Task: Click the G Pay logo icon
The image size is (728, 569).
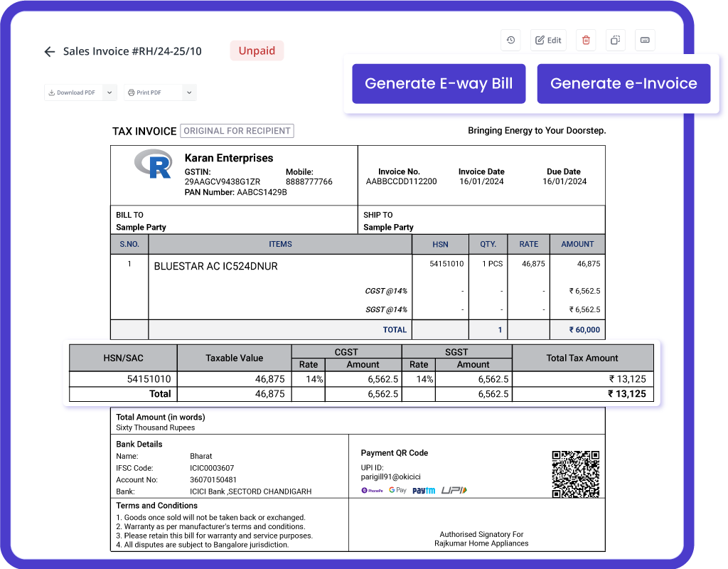Action: tap(397, 490)
